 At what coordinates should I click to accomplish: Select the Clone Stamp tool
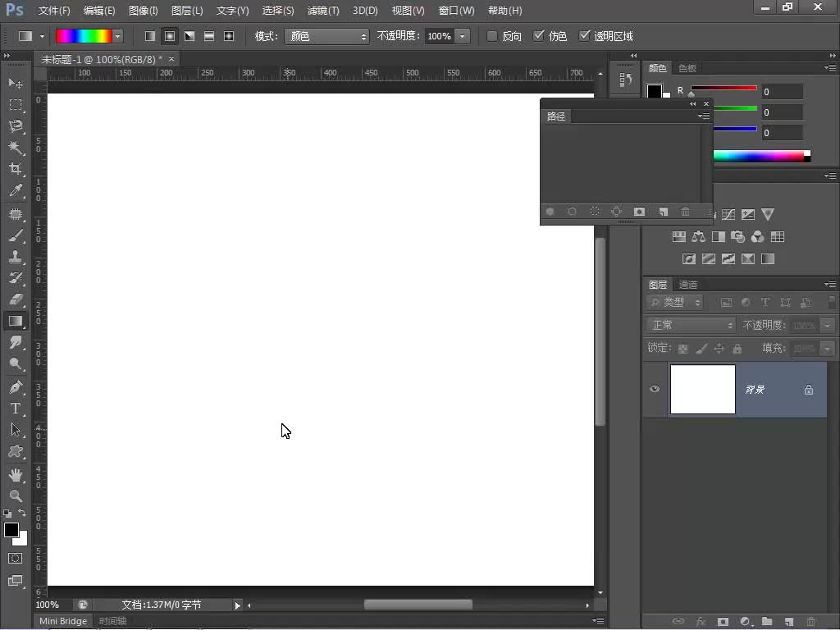(x=16, y=257)
